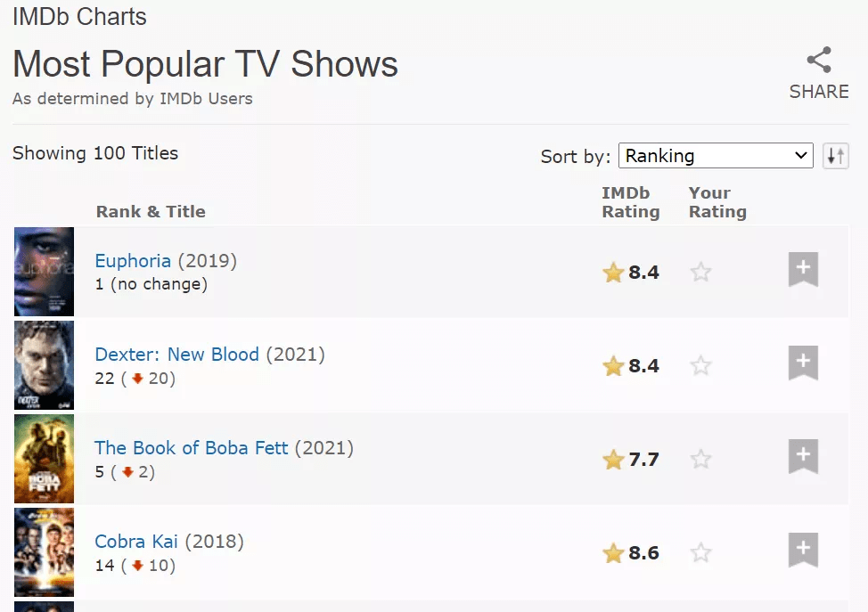Open the Cobra Kai title link
This screenshot has width=868, height=612.
pos(136,542)
